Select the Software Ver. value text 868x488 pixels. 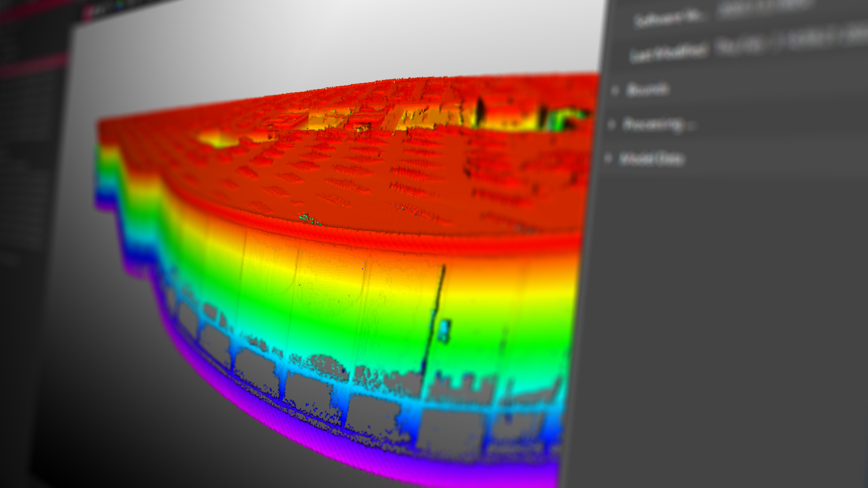click(764, 8)
